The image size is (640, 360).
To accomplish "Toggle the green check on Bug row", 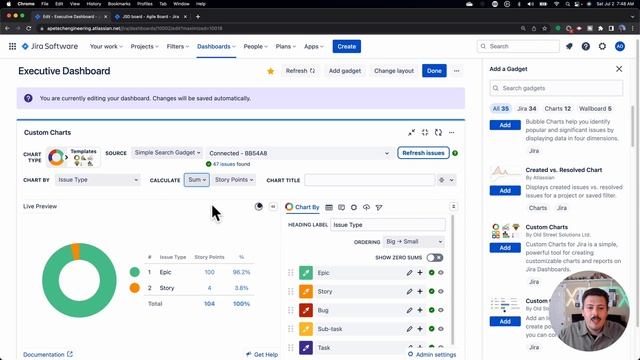I will click(431, 310).
